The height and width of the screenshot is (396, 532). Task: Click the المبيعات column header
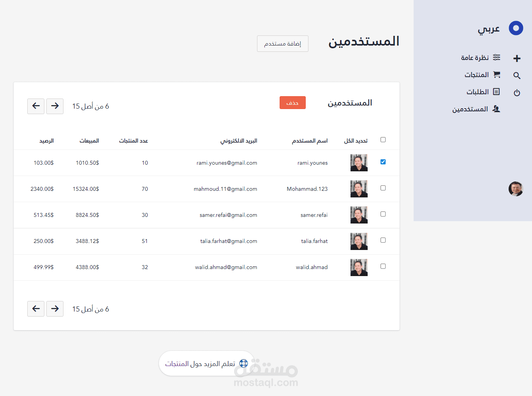pos(89,141)
